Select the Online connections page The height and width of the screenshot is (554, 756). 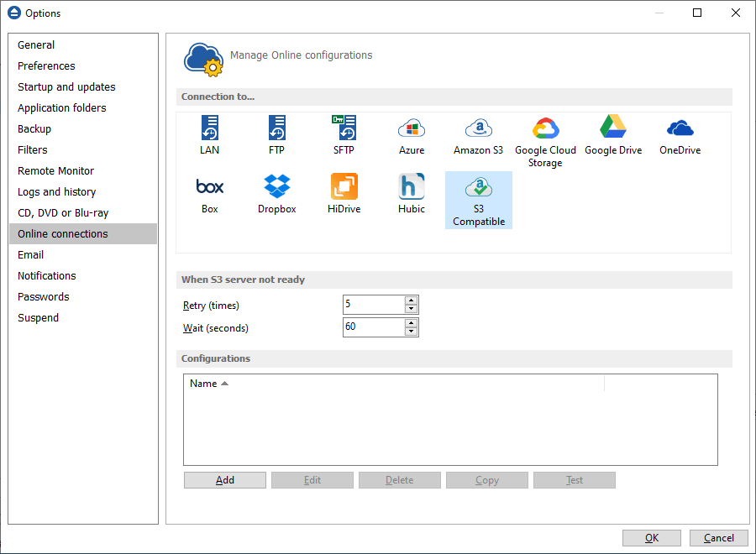coord(83,233)
